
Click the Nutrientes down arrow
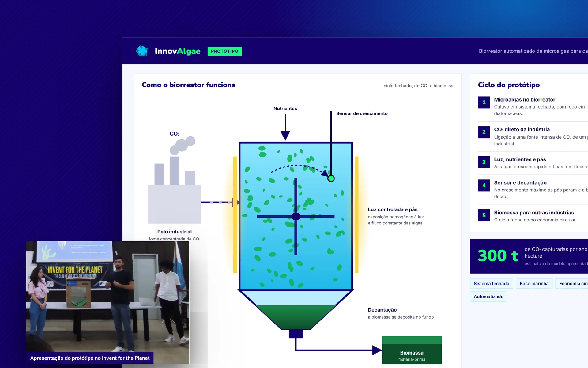click(x=285, y=128)
